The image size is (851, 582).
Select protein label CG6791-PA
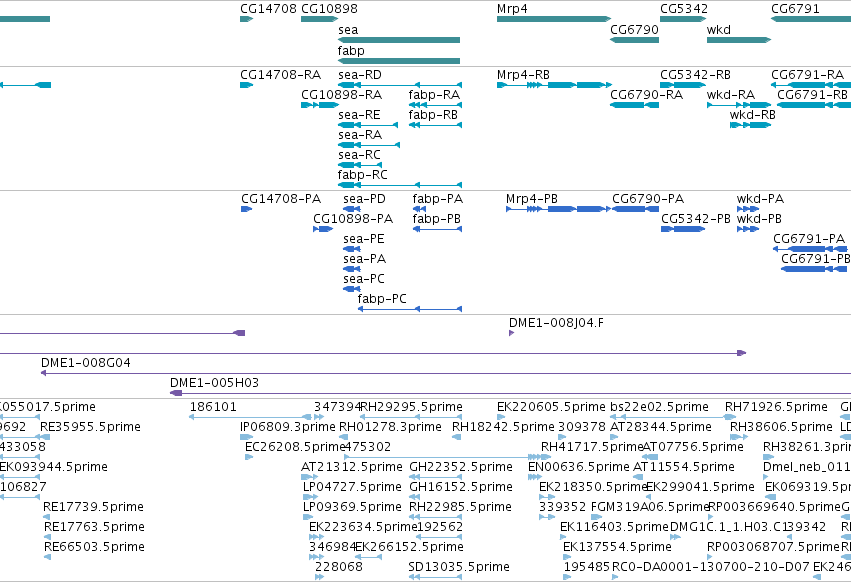pyautogui.click(x=809, y=239)
